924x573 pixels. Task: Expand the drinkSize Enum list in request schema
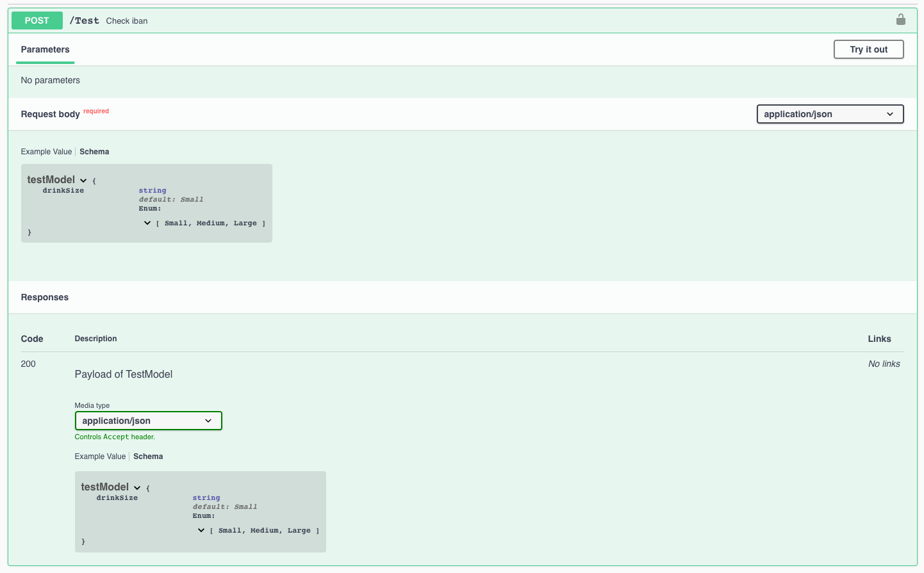coord(147,222)
